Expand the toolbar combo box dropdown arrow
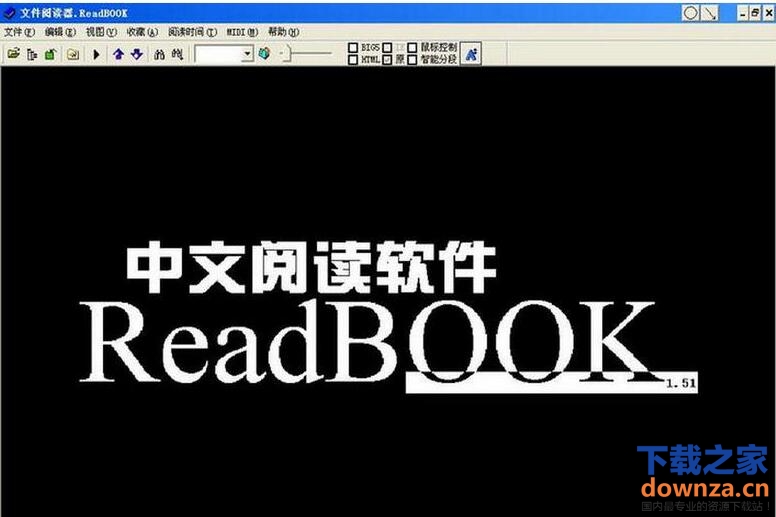The width and height of the screenshot is (776, 517). point(248,54)
